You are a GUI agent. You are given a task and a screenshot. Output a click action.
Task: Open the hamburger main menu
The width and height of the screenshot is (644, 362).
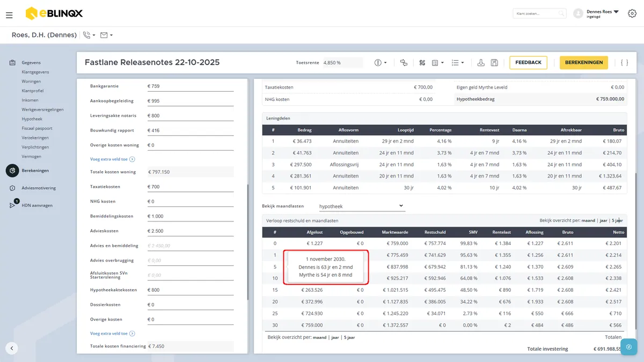click(9, 15)
